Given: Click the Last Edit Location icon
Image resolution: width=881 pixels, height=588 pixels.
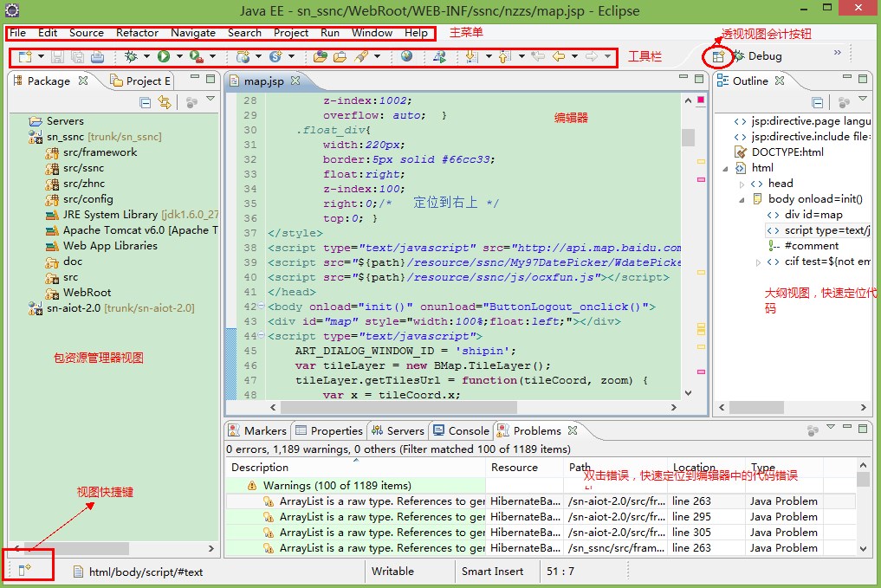Looking at the screenshot, I should [x=538, y=56].
